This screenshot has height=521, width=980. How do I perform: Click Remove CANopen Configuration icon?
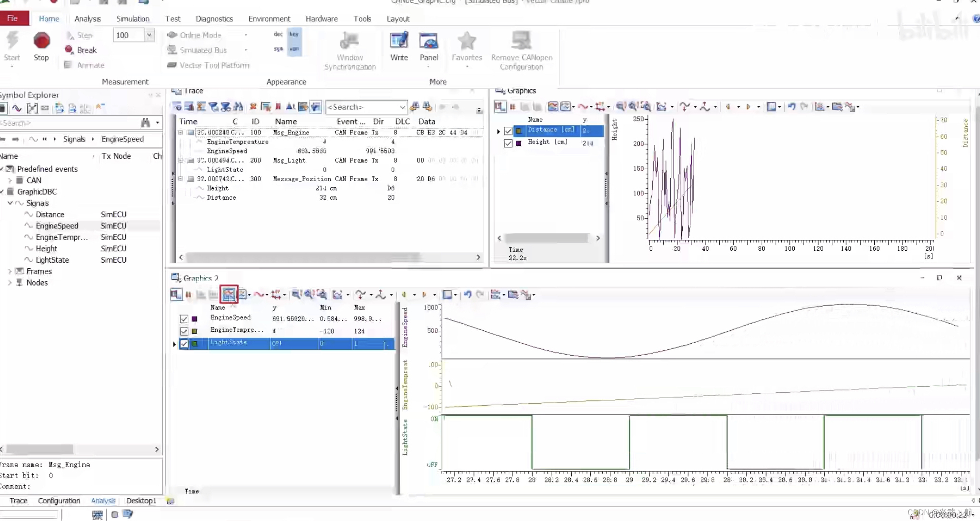tap(521, 41)
